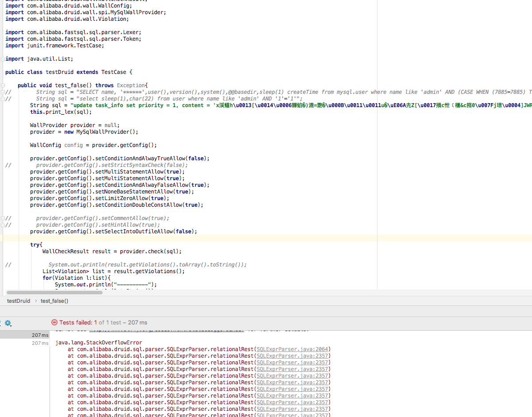Viewport: 532px width, 417px height.
Task: Click the fold icon on the commented SELECT sql line
Action: [x=2, y=92]
